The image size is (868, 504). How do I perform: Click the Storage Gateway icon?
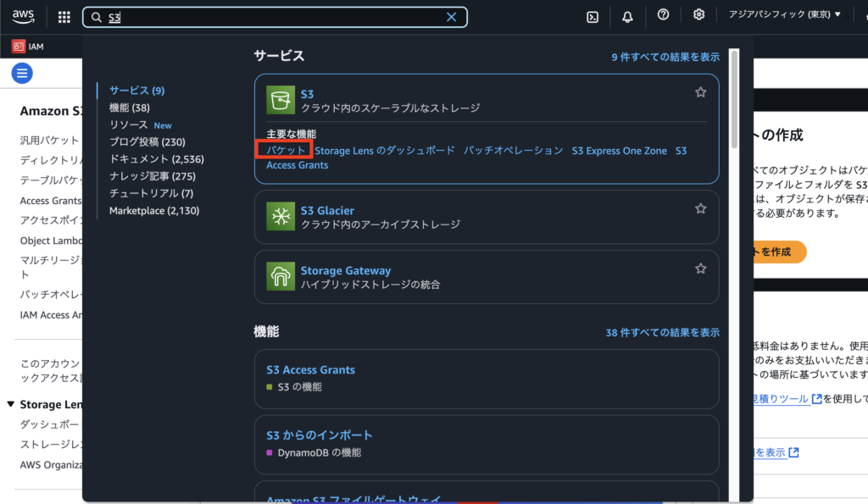pyautogui.click(x=281, y=276)
